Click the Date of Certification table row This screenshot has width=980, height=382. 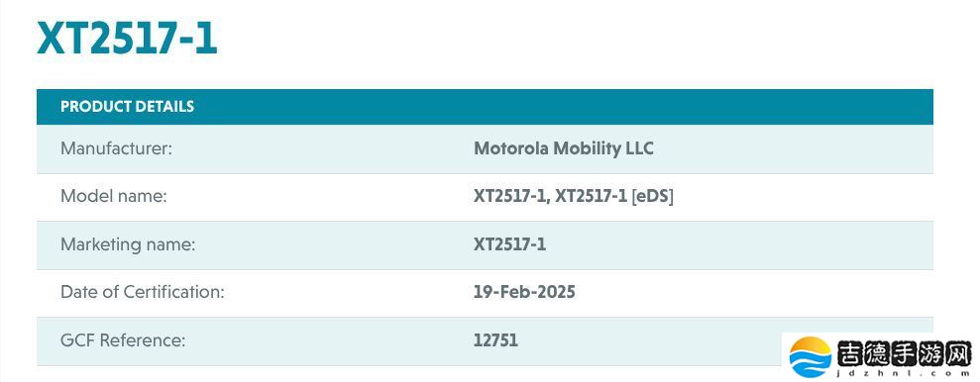[x=485, y=293]
